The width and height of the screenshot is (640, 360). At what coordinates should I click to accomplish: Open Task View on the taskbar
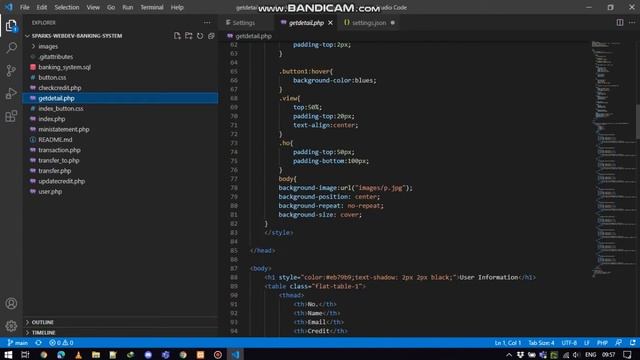(25, 355)
